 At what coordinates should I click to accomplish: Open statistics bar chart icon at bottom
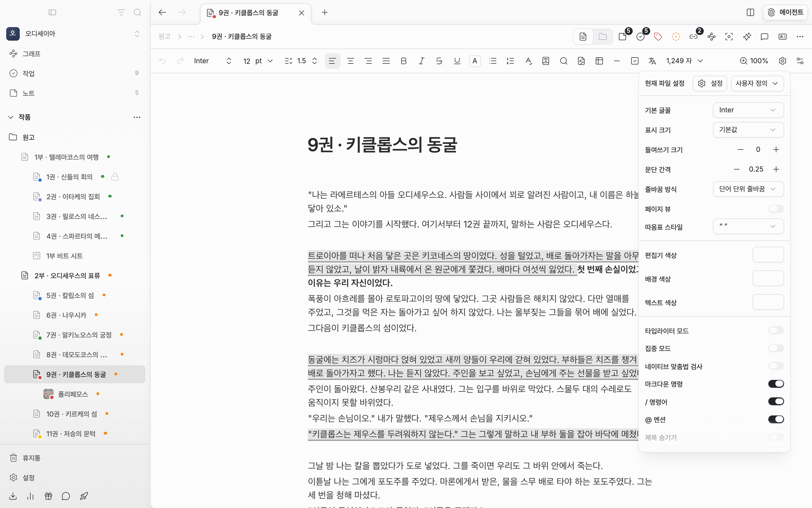30,496
